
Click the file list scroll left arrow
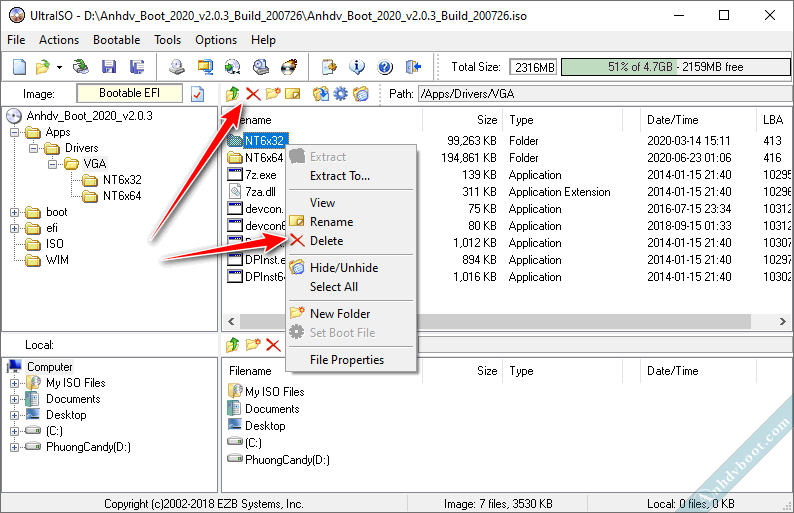[231, 321]
